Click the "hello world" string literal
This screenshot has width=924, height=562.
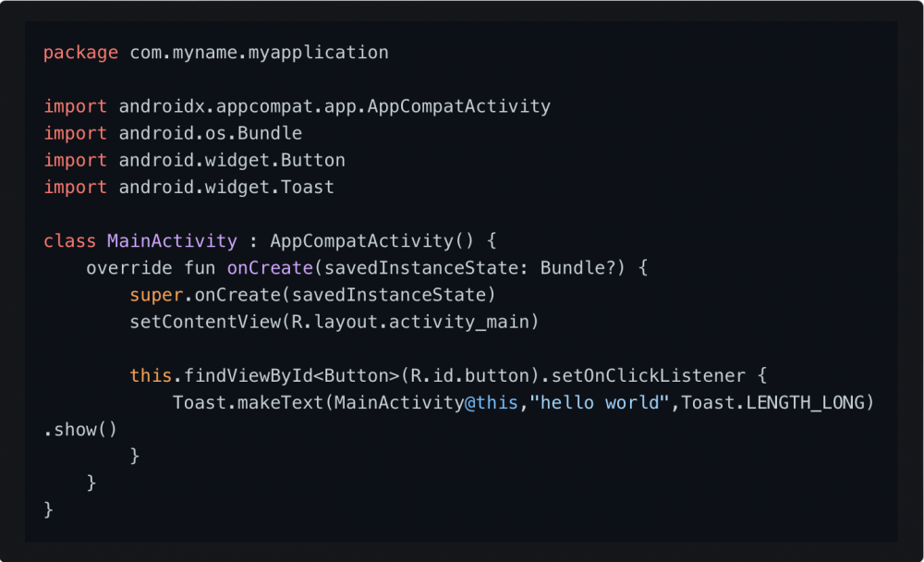pyautogui.click(x=600, y=403)
